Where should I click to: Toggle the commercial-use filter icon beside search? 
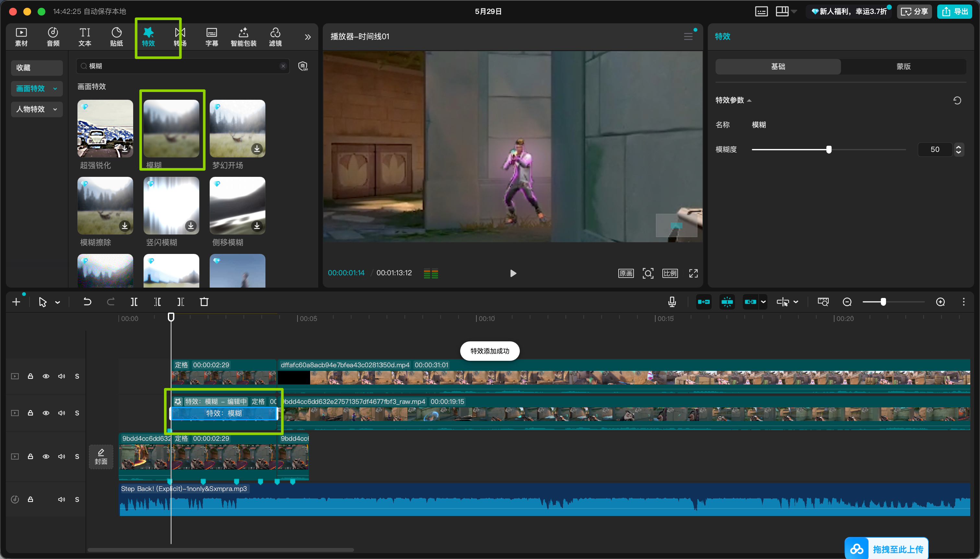pos(303,66)
